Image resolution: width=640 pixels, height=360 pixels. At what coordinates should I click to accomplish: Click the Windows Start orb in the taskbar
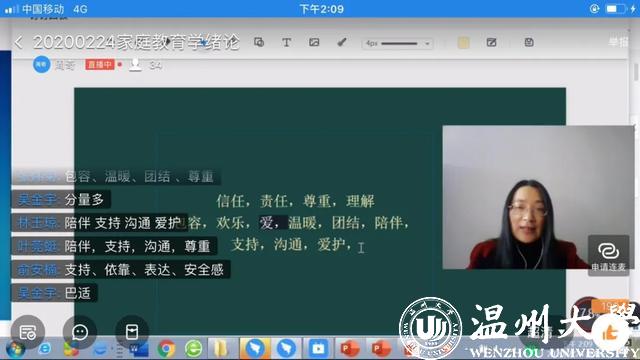16,350
